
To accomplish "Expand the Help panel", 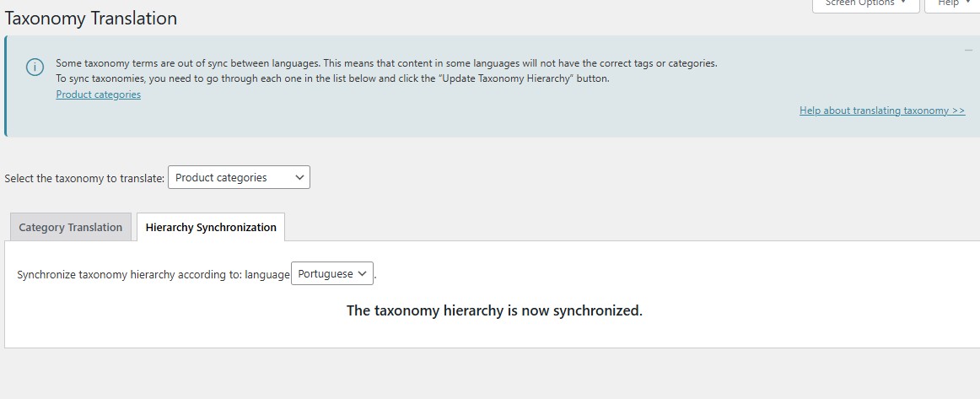I will 952,5.
